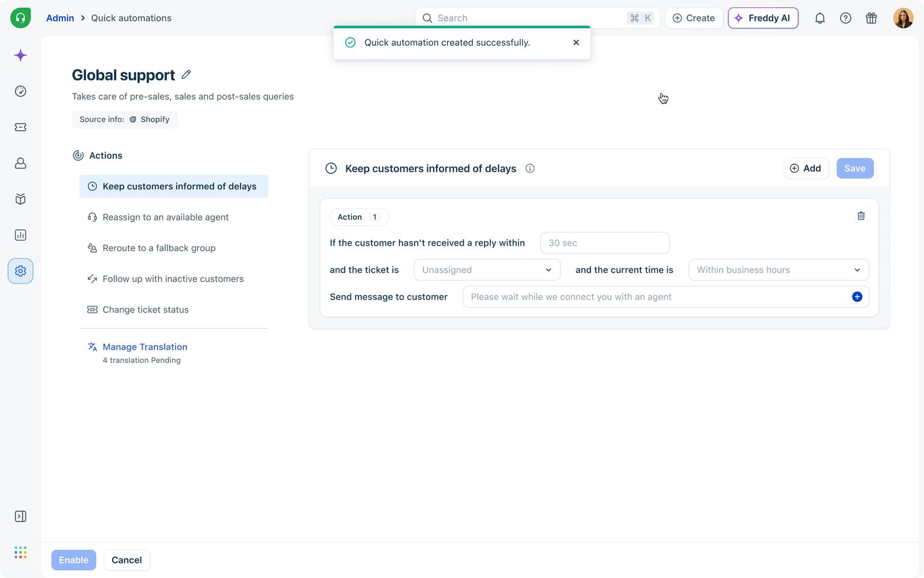Open the Manage Translation link

click(145, 347)
